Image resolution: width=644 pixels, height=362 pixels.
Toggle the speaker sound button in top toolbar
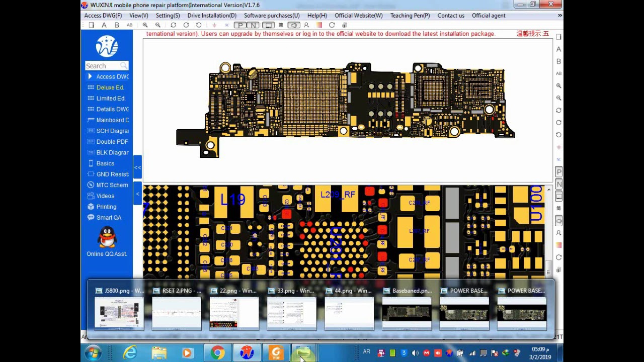click(294, 25)
